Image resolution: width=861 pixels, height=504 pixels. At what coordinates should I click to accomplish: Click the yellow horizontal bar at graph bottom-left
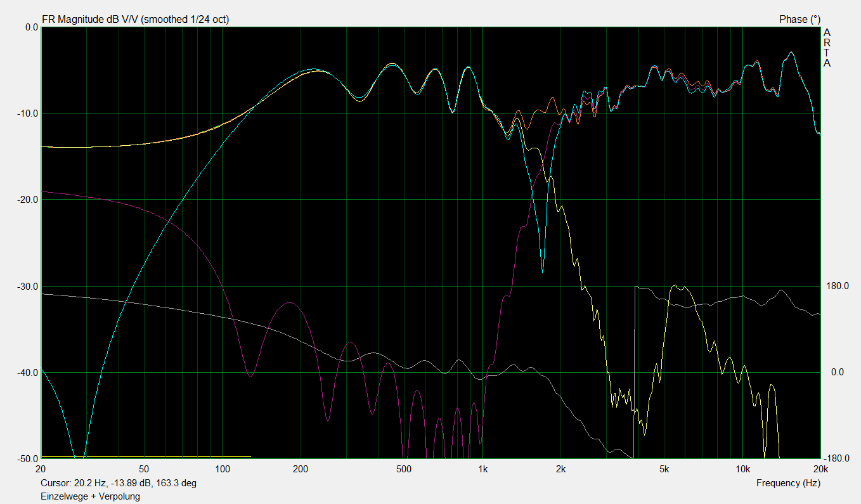[146, 456]
